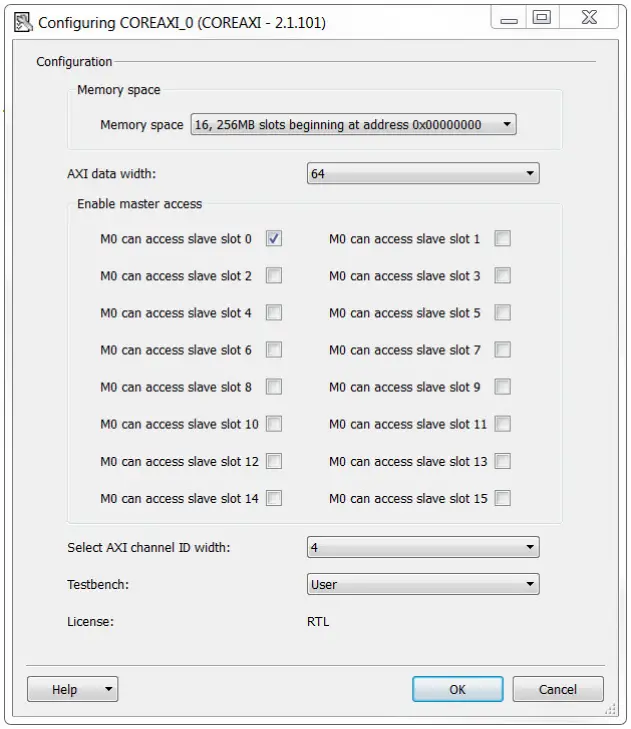Grab the dialog resize grip corner
The height and width of the screenshot is (729, 631).
(610, 709)
